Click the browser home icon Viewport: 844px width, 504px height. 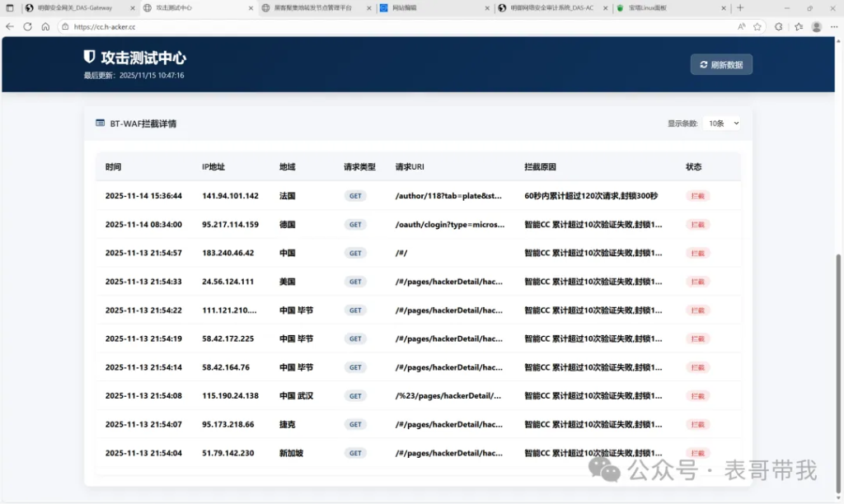[x=45, y=26]
